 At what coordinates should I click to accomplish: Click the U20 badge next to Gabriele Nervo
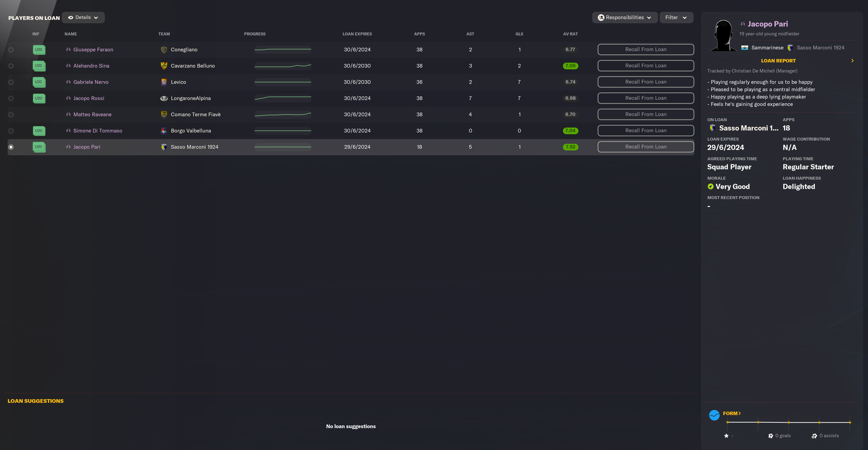pos(39,82)
